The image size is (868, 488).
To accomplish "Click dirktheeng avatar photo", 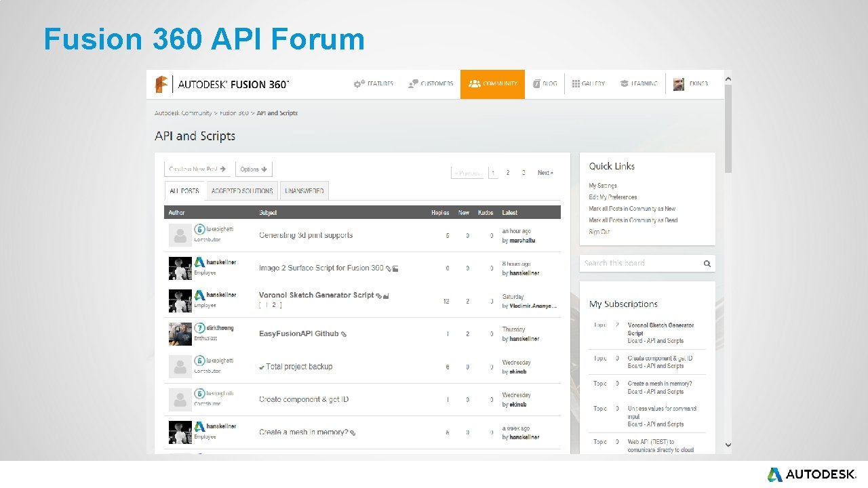I will coord(180,334).
